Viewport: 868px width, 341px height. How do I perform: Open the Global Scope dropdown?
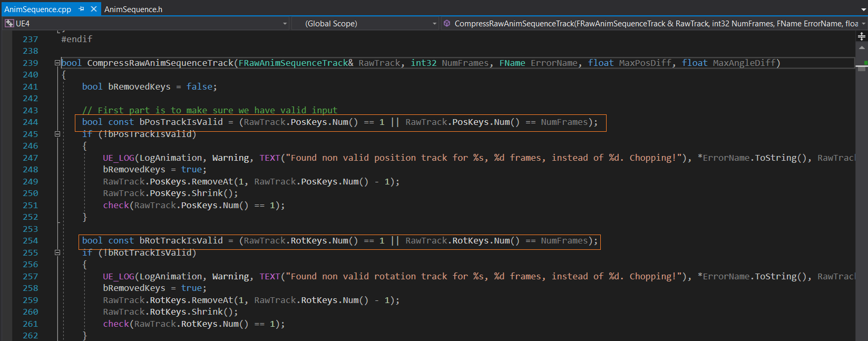click(x=434, y=24)
